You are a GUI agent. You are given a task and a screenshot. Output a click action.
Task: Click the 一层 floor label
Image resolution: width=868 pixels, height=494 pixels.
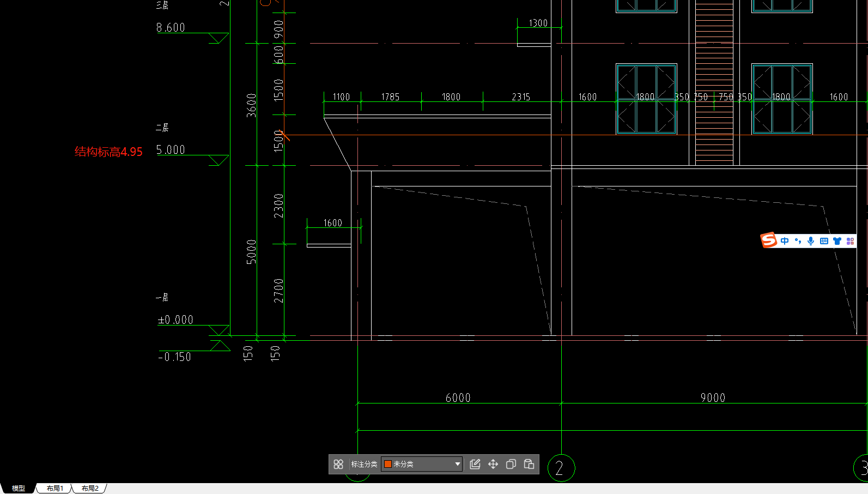(x=162, y=297)
